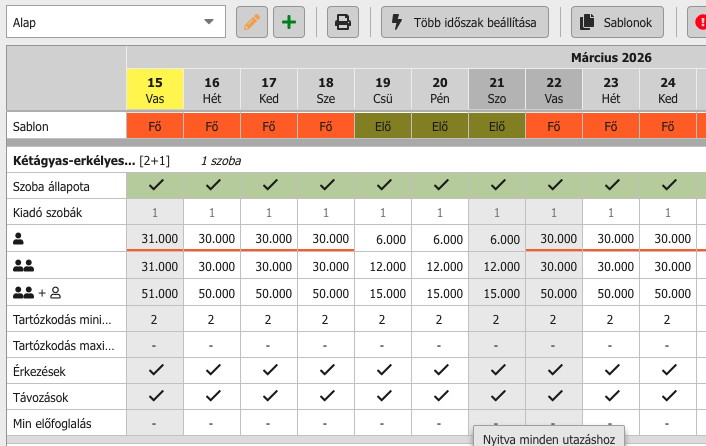Select the 15 Vas date column header

point(155,90)
